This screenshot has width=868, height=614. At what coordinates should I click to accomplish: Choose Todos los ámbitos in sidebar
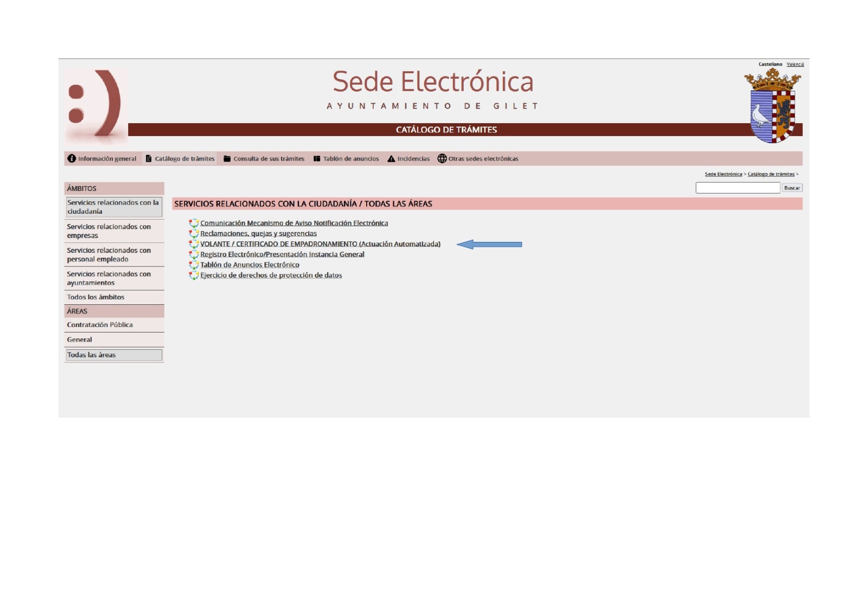(95, 297)
